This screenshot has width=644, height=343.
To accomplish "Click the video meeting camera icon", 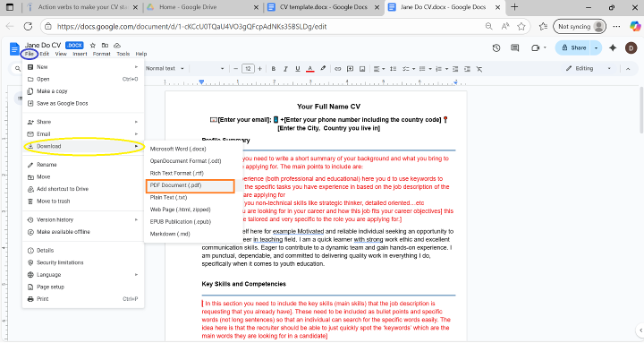I will pyautogui.click(x=535, y=47).
